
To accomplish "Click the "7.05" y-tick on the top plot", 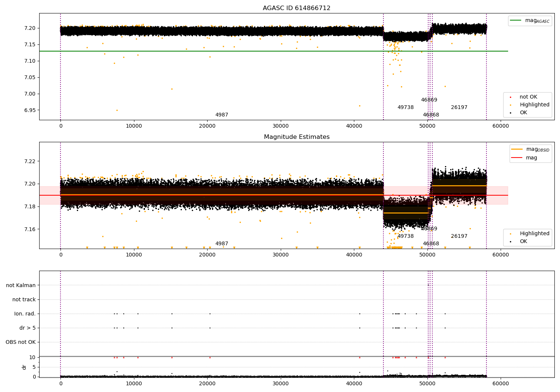I will 30,78.
